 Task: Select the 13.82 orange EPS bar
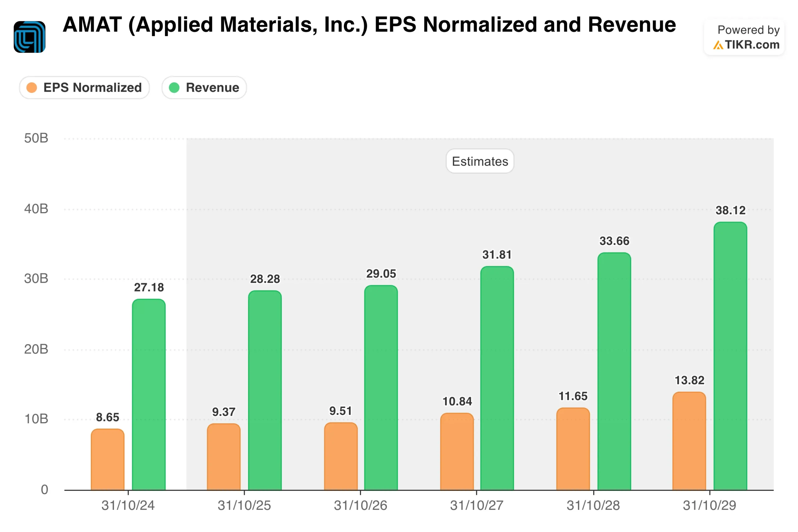point(689,441)
